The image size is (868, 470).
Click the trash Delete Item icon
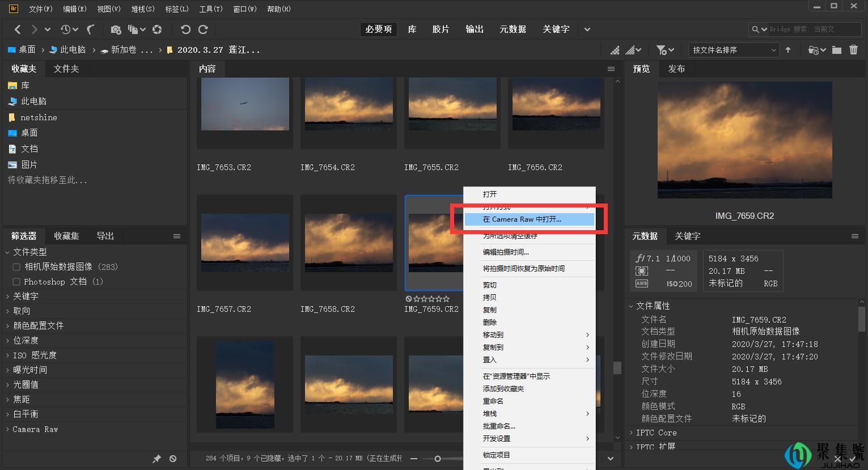[854, 50]
